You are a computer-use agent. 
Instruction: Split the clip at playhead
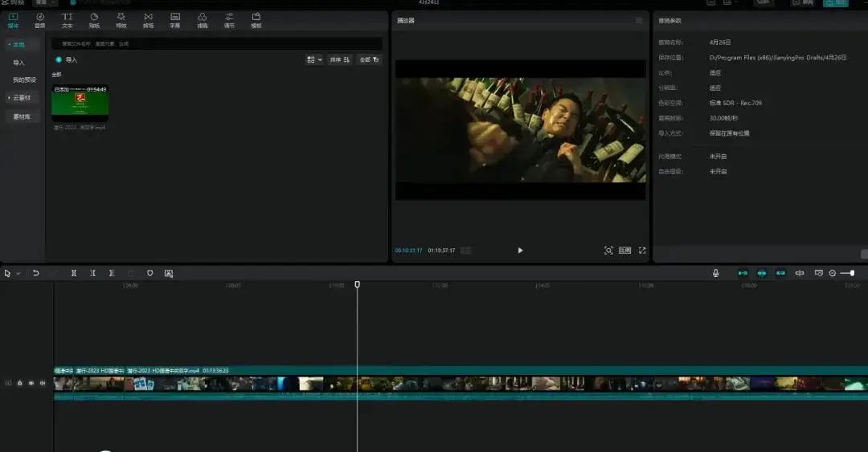[74, 273]
